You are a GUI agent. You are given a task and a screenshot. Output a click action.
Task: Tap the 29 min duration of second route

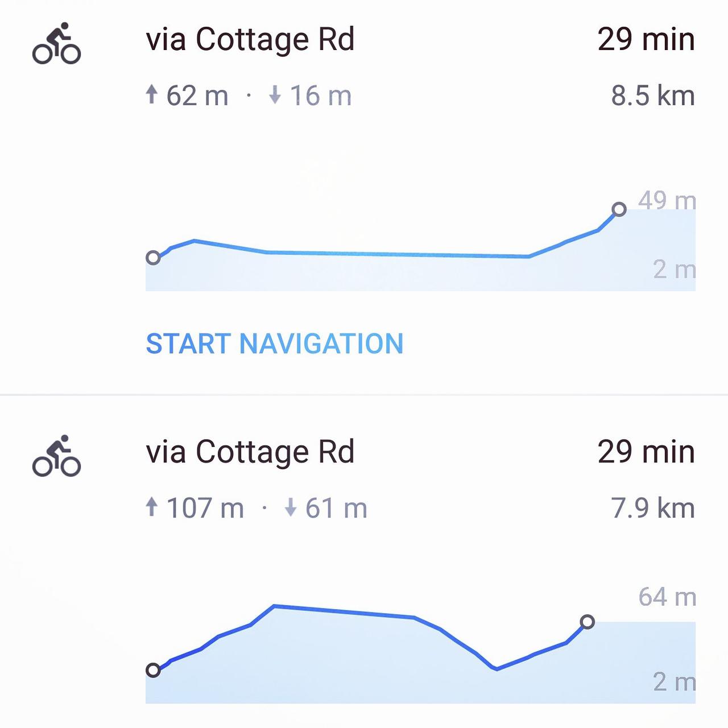(646, 452)
